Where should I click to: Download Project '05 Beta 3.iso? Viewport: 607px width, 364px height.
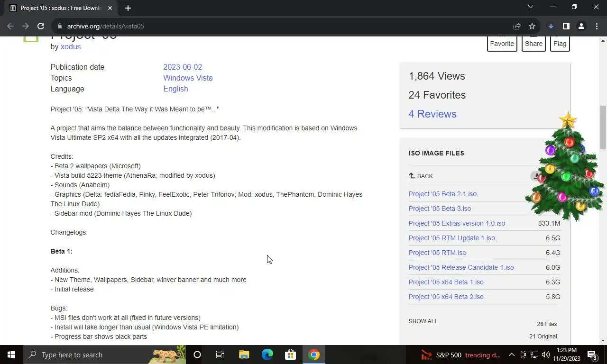(x=440, y=209)
